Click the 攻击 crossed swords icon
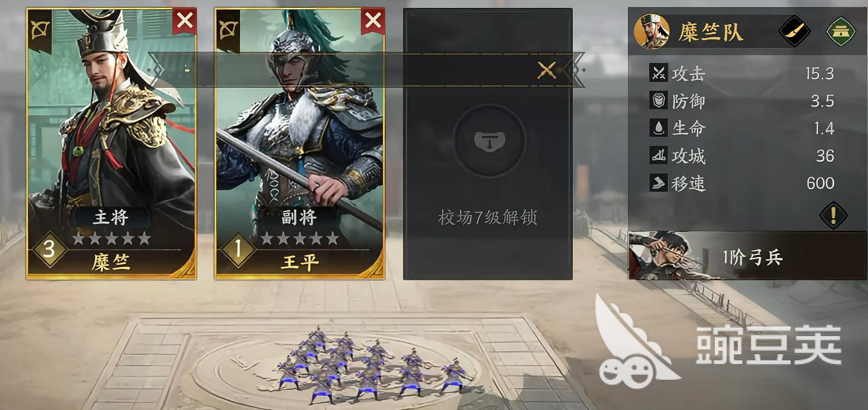 658,73
